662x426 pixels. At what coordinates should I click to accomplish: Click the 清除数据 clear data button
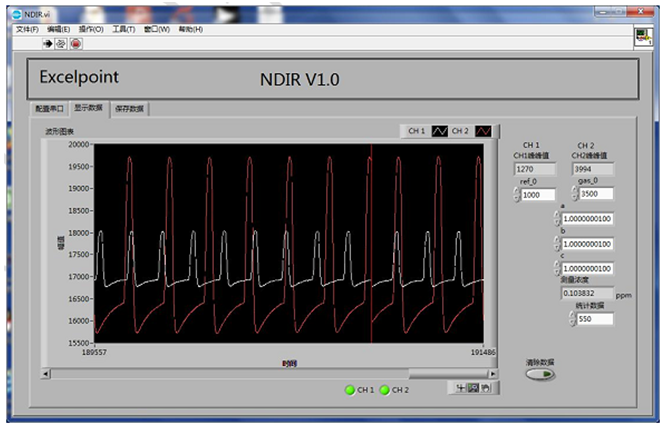(540, 374)
